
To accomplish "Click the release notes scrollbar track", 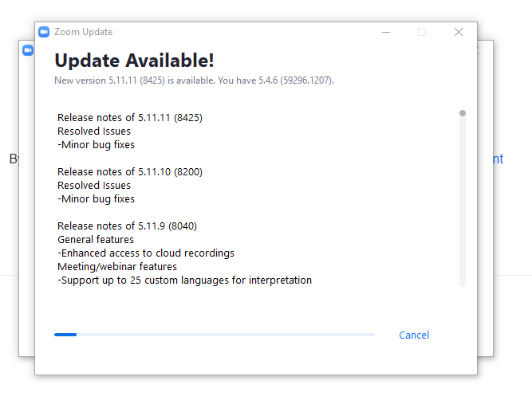I will point(463,198).
